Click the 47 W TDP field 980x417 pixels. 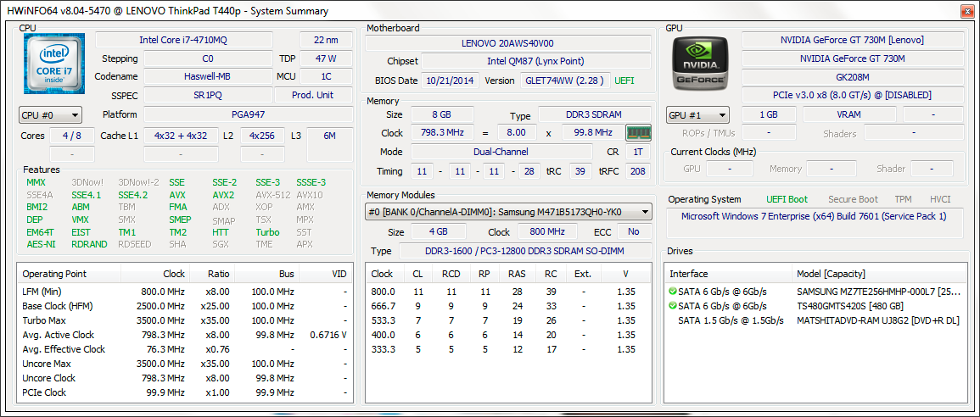[327, 58]
